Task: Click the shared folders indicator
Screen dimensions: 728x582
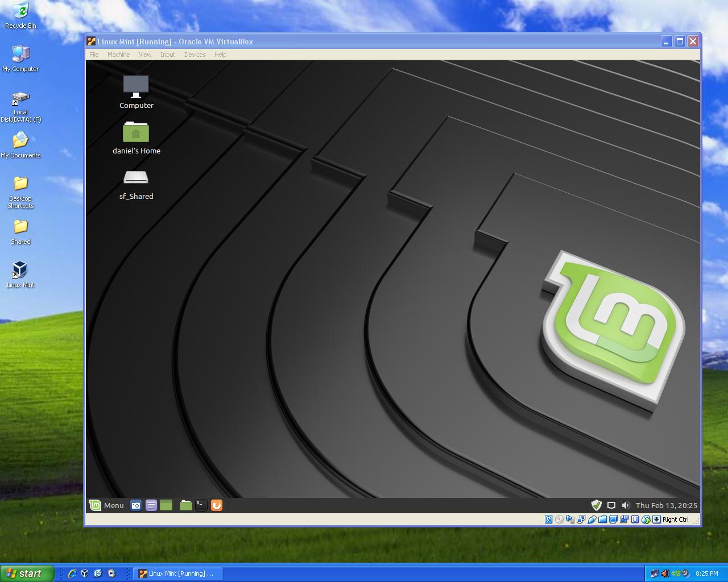Action: (x=602, y=519)
